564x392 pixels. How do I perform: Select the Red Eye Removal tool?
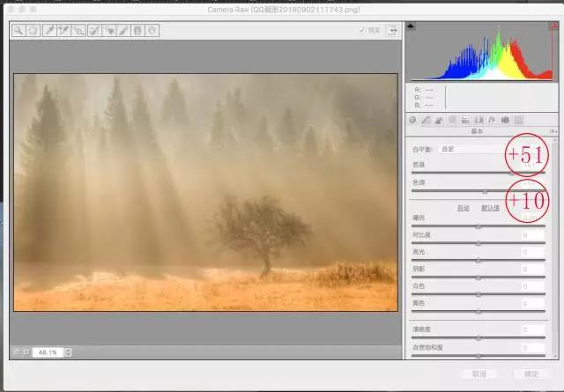point(109,31)
